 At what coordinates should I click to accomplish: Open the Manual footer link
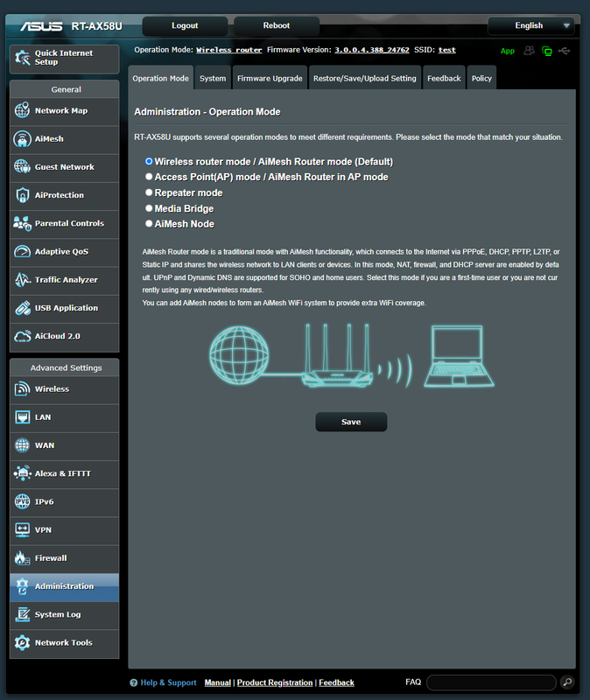[x=217, y=682]
